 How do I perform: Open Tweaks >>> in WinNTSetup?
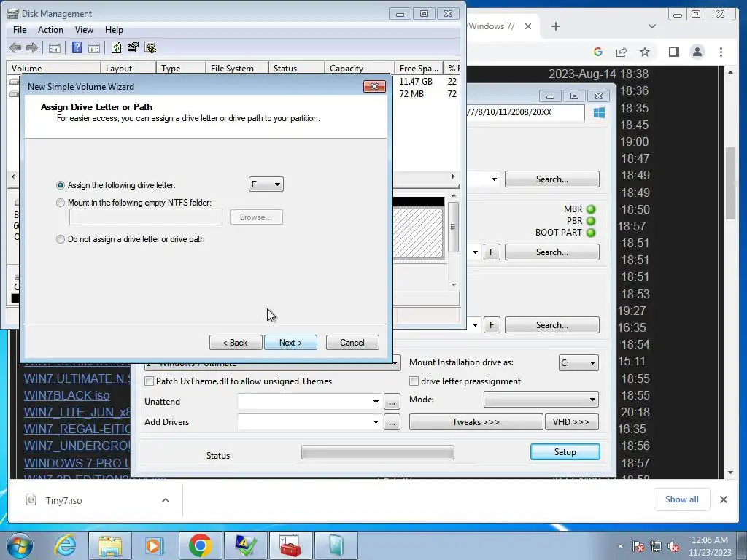click(x=476, y=422)
